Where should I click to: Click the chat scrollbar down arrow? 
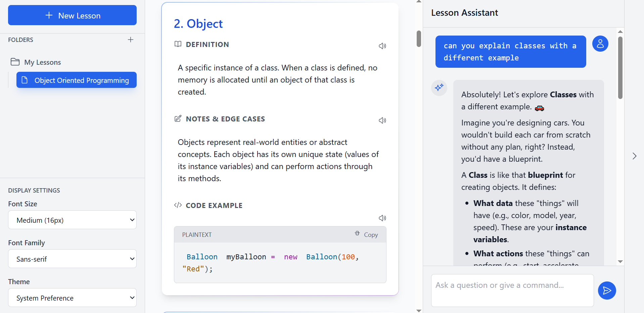click(620, 262)
